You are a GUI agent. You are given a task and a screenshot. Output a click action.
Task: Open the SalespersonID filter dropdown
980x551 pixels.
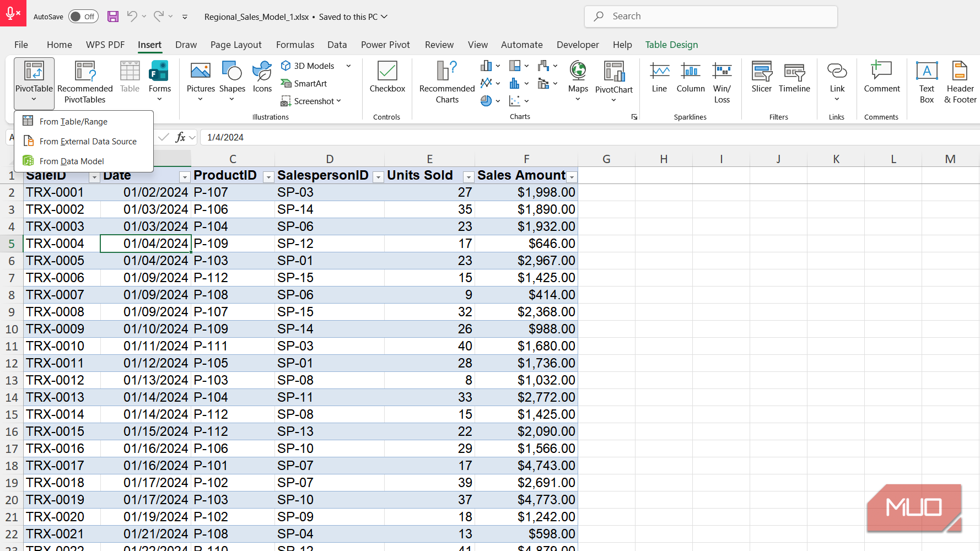point(378,177)
